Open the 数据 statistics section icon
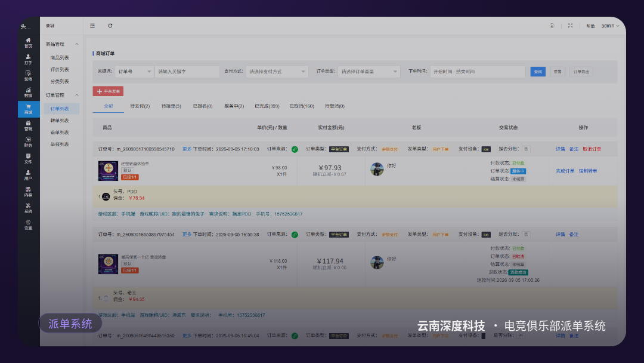The height and width of the screenshot is (363, 644). click(x=28, y=93)
